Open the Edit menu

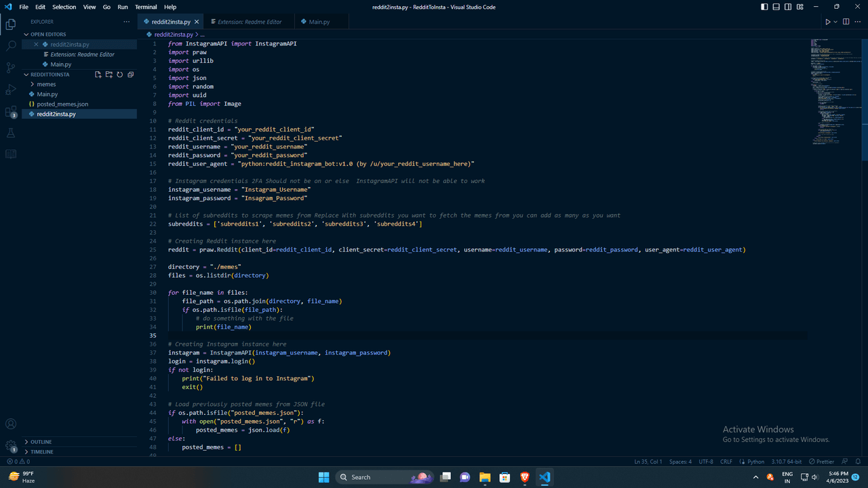pos(40,7)
